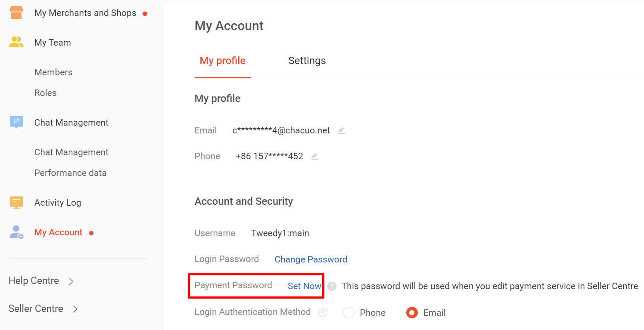The width and height of the screenshot is (644, 330).
Task: Switch to the Settings tab
Action: (307, 61)
